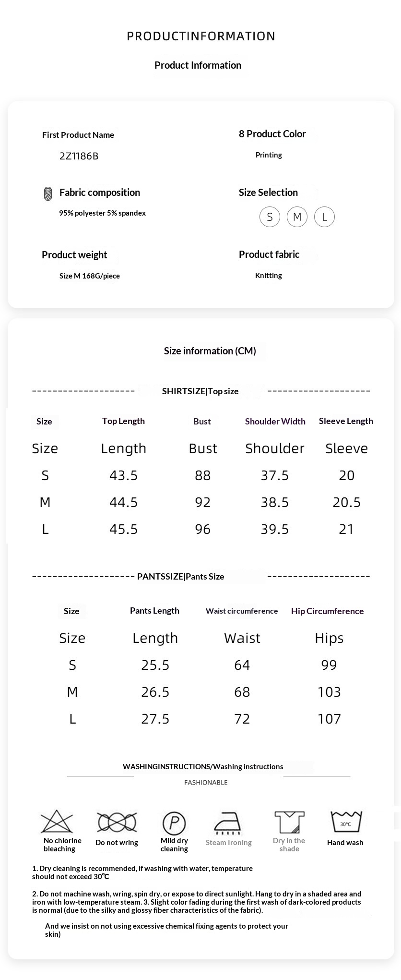Select size M circle
The width and height of the screenshot is (401, 980).
(x=297, y=217)
